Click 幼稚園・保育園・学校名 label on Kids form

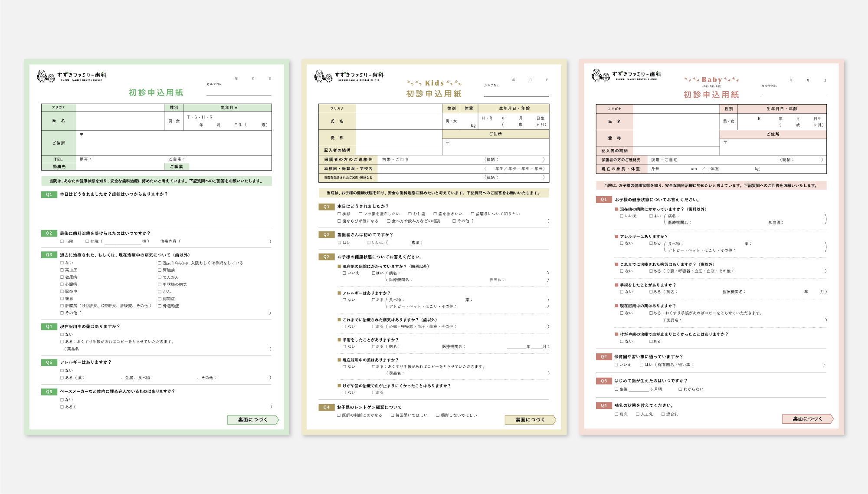click(348, 168)
